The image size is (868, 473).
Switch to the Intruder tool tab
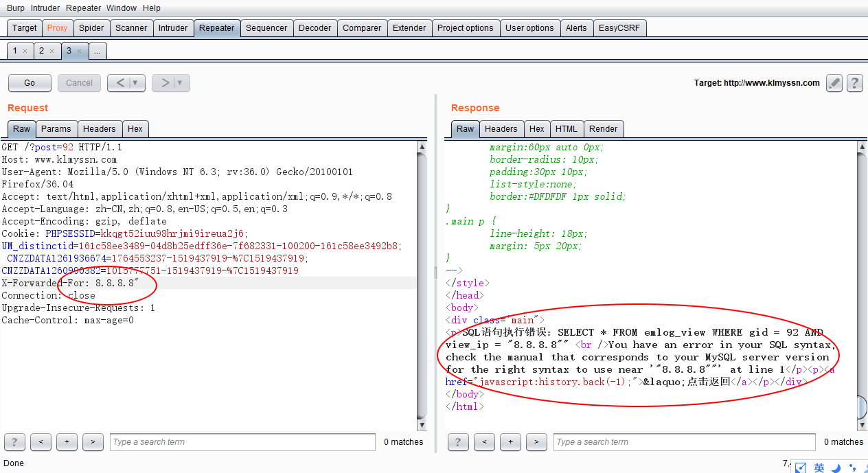click(x=172, y=28)
